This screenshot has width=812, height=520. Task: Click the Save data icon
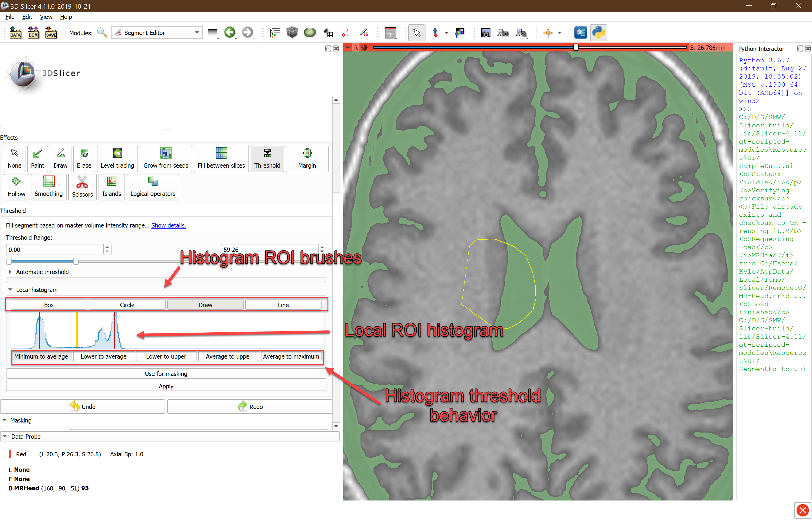(51, 33)
